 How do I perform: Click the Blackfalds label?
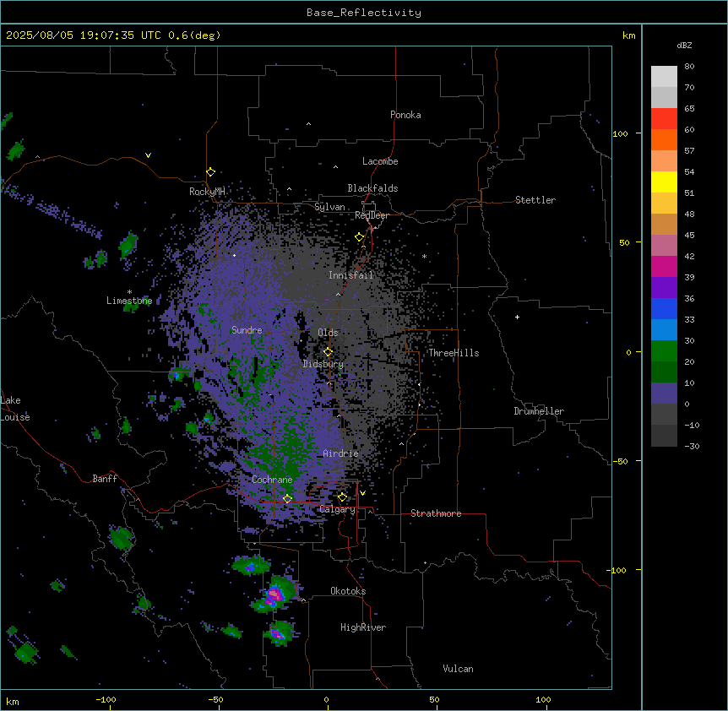(x=372, y=188)
